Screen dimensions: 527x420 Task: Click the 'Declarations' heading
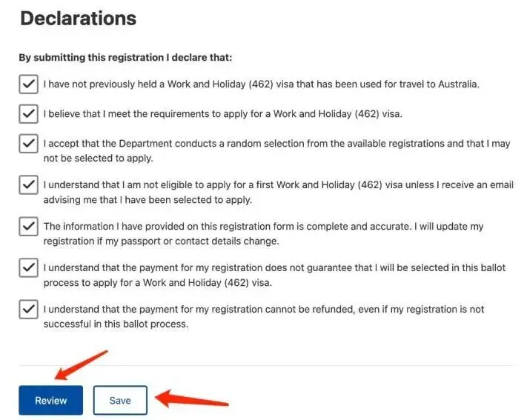[79, 19]
